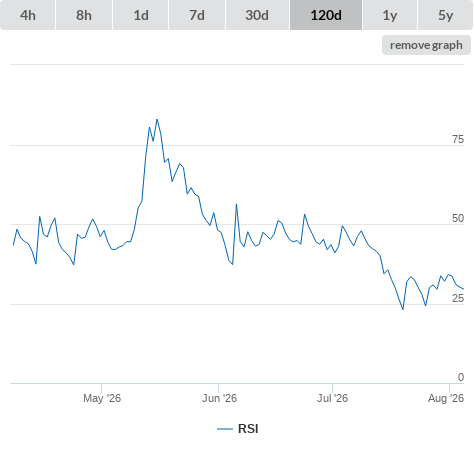474x455 pixels.
Task: Show the 5y time range
Action: point(445,15)
